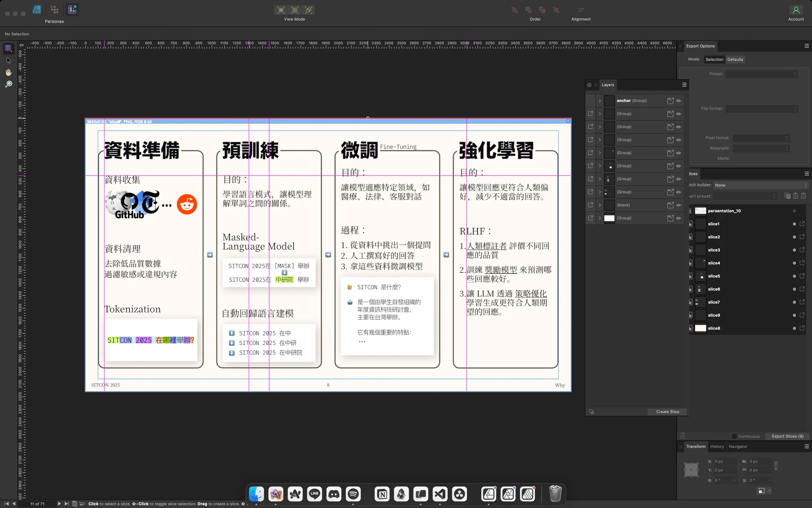
Task: Open the File format dropdown
Action: coord(761,108)
